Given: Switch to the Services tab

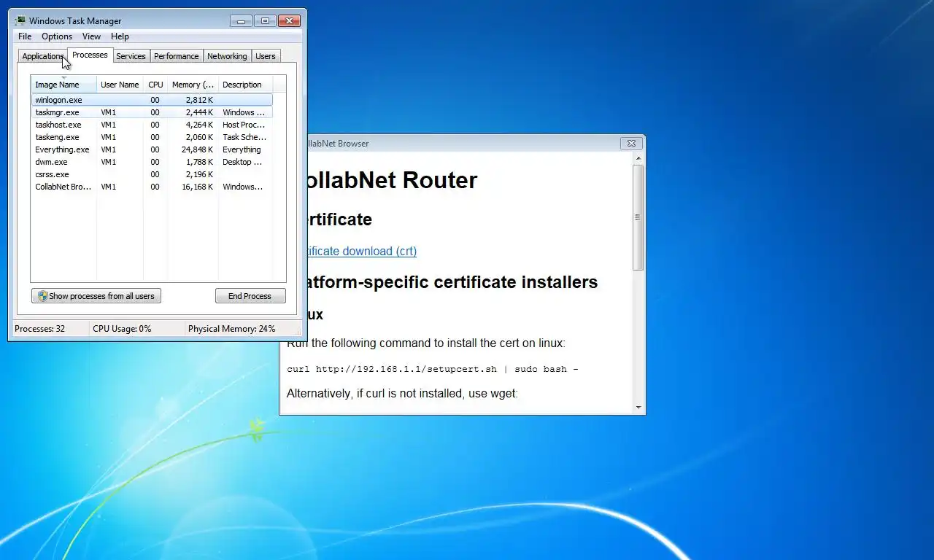Looking at the screenshot, I should (x=131, y=56).
